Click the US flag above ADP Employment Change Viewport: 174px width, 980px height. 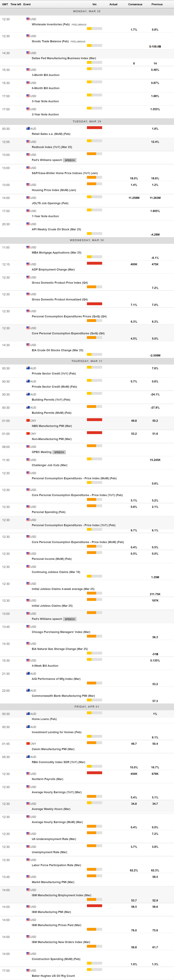coord(28,264)
